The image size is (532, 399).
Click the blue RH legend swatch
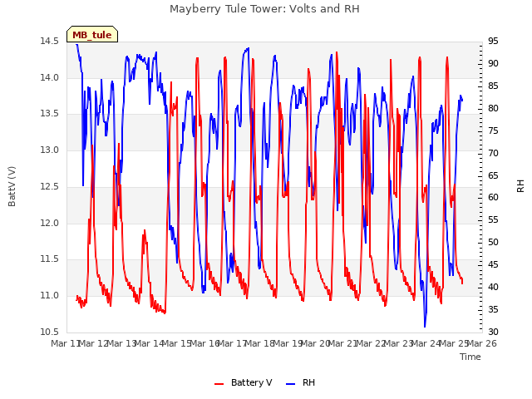(291, 383)
